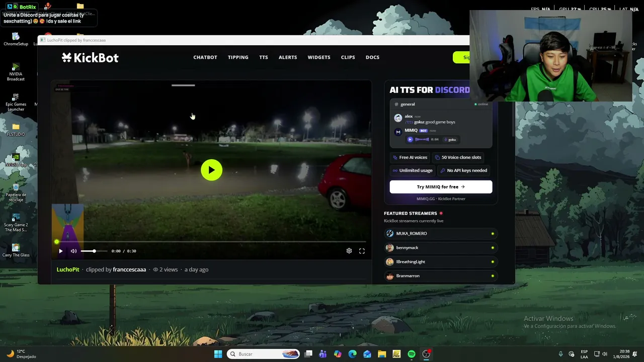Viewport: 644px width, 362px height.
Task: Open the DOCS menu item
Action: pyautogui.click(x=373, y=57)
